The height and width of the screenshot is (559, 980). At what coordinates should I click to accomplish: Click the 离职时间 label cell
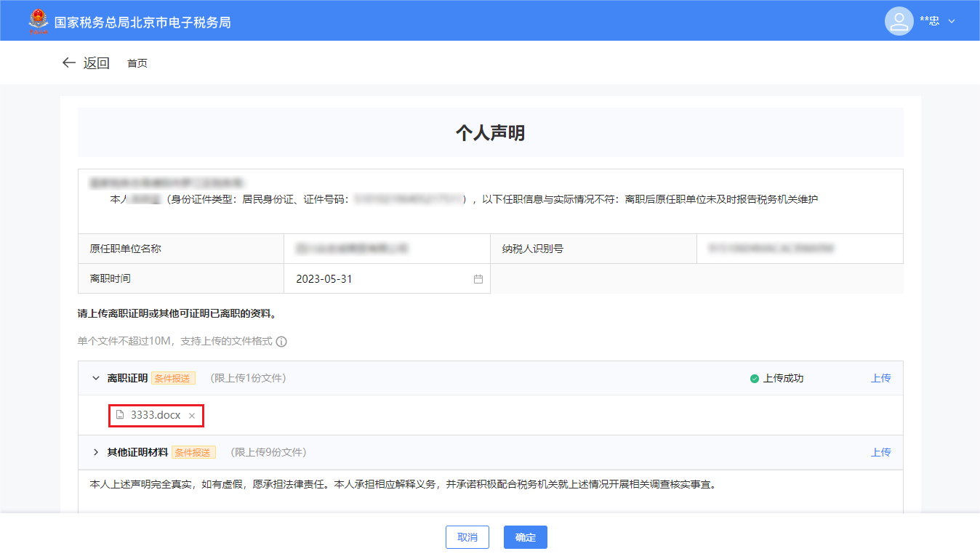pyautogui.click(x=181, y=278)
